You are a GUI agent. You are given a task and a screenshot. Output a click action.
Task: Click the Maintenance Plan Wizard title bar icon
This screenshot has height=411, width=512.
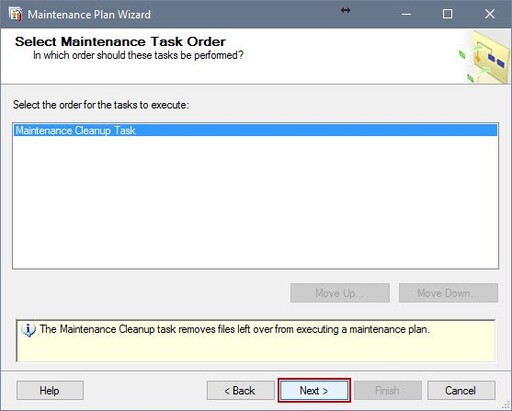15,14
